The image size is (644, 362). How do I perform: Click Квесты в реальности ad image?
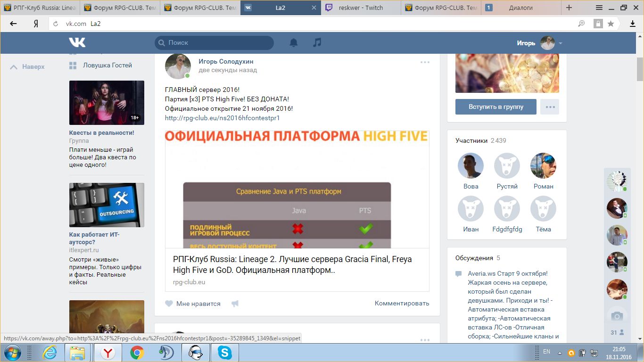coord(107,102)
